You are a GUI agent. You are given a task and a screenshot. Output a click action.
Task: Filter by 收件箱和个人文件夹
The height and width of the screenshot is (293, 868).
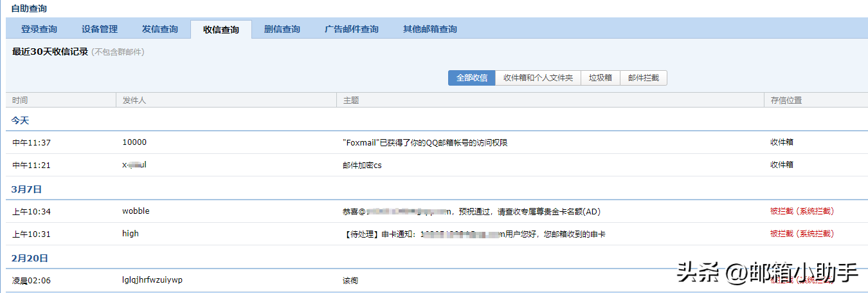(x=538, y=78)
